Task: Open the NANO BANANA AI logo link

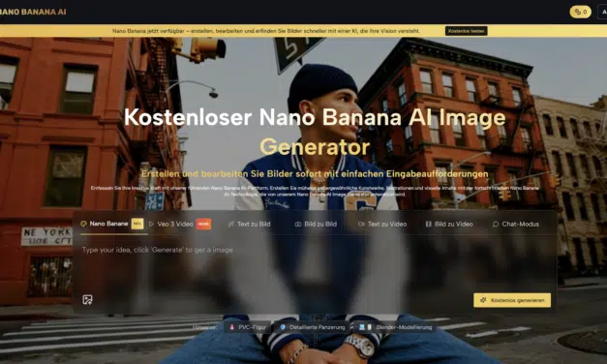Action: (33, 12)
